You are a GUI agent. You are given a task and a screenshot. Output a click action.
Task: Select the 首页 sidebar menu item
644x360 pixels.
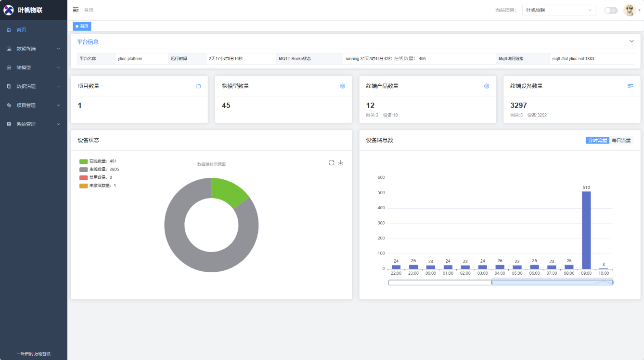click(22, 30)
